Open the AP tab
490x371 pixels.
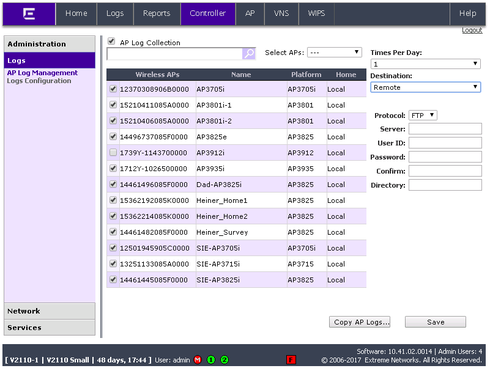[x=250, y=14]
